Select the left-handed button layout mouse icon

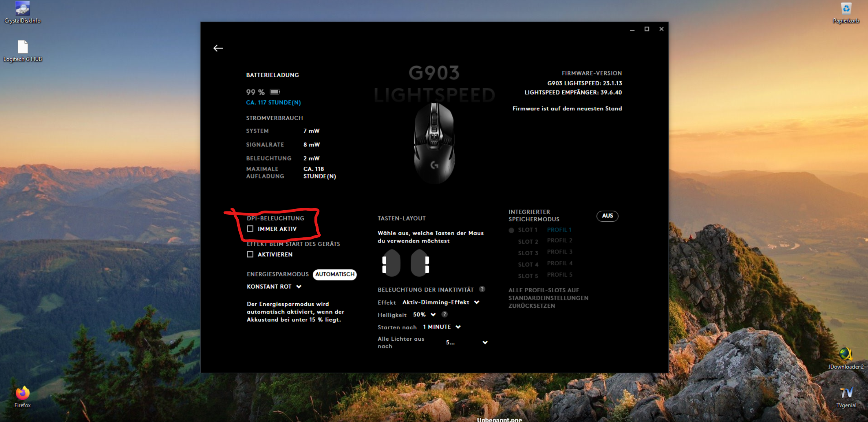click(x=391, y=263)
